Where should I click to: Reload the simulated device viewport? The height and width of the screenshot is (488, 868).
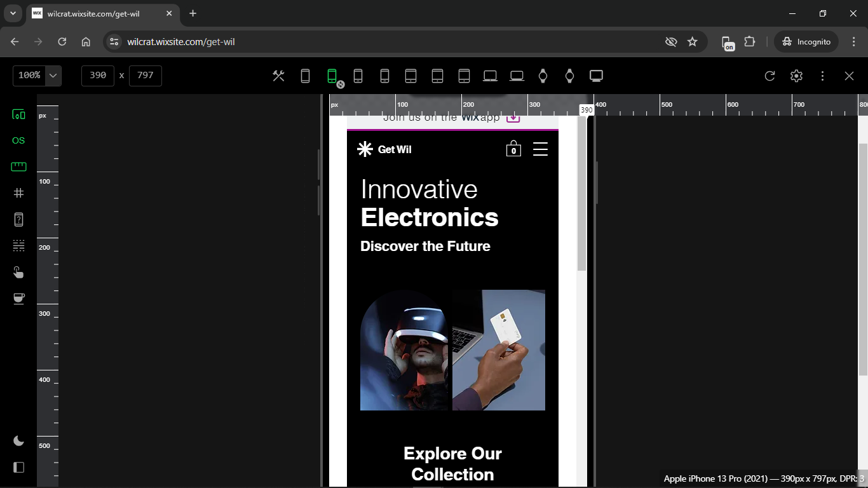[770, 76]
